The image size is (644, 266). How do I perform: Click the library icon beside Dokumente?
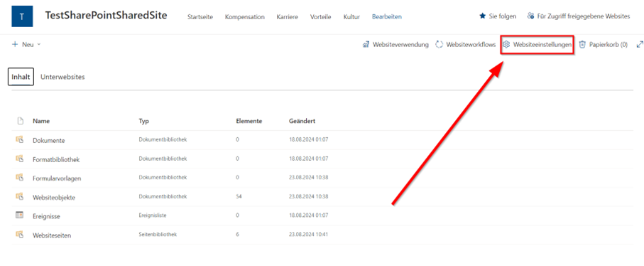point(19,140)
